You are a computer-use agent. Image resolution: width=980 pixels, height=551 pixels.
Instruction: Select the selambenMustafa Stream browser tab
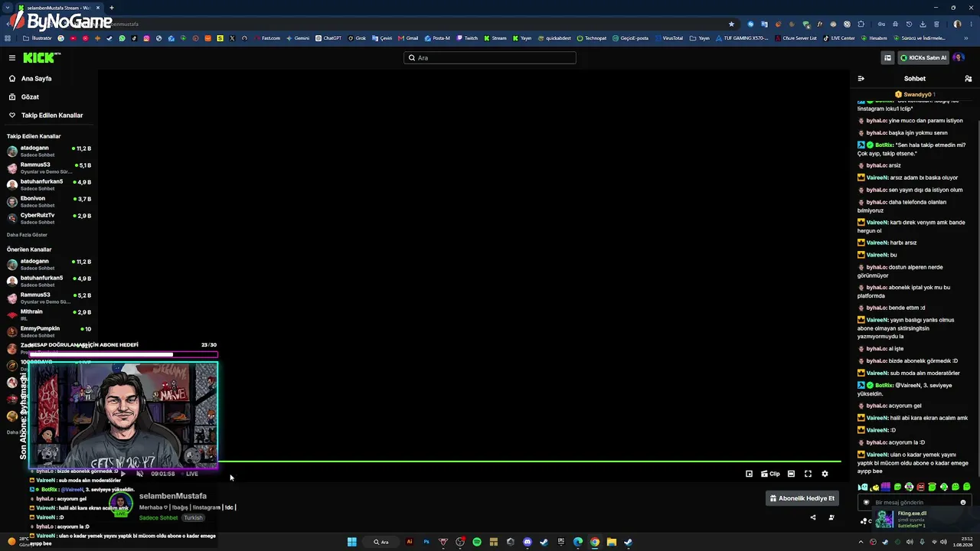[x=58, y=8]
